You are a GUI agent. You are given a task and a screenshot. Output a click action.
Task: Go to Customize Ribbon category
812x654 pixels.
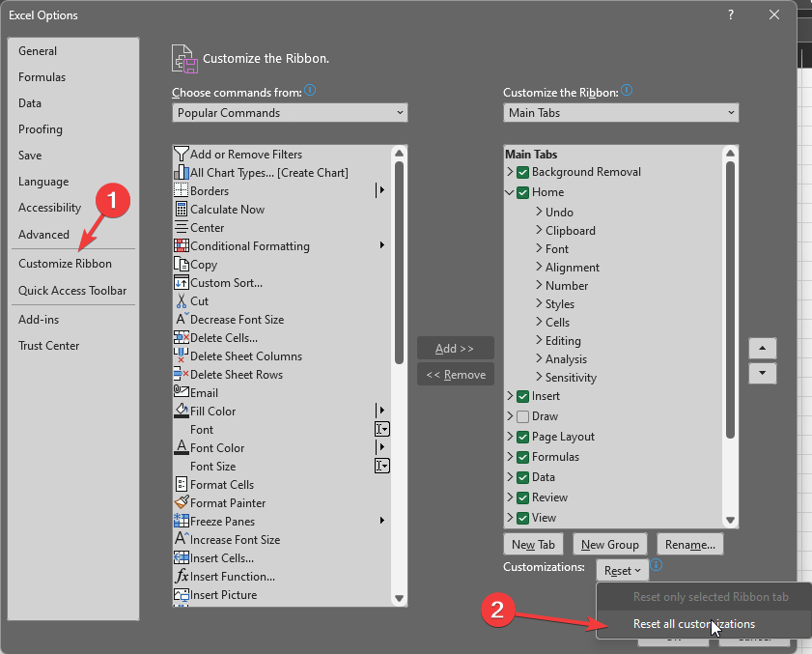coord(65,264)
